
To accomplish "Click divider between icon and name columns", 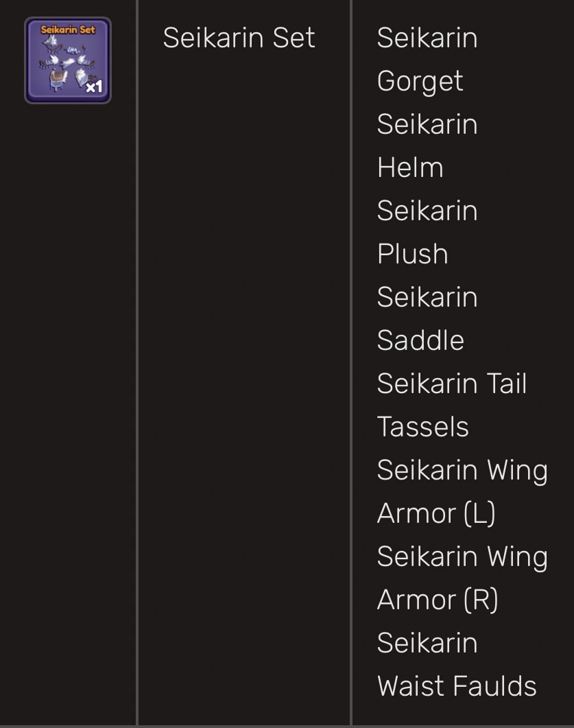I will tap(137, 364).
